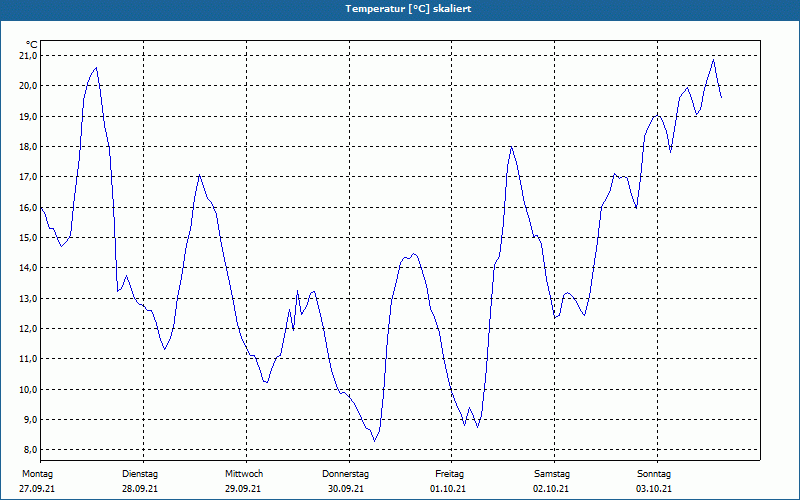Click the 12,0 y-axis label
Viewport: 800px width, 500px height.
(x=28, y=329)
